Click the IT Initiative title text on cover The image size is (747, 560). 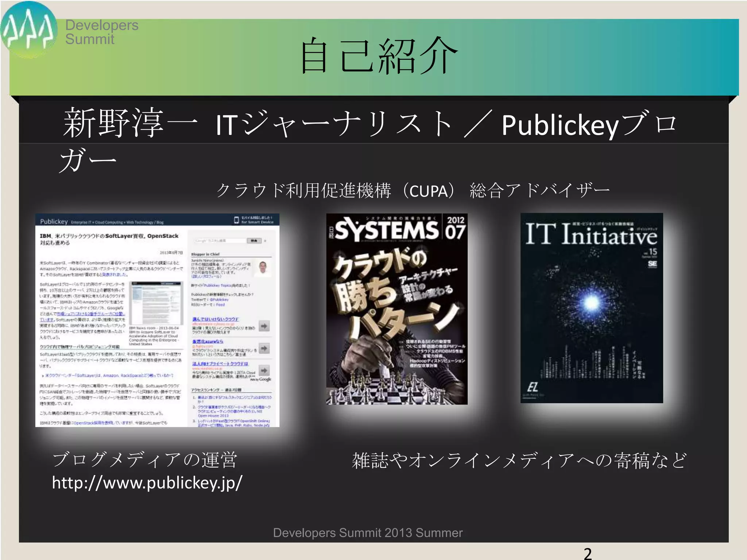(591, 235)
